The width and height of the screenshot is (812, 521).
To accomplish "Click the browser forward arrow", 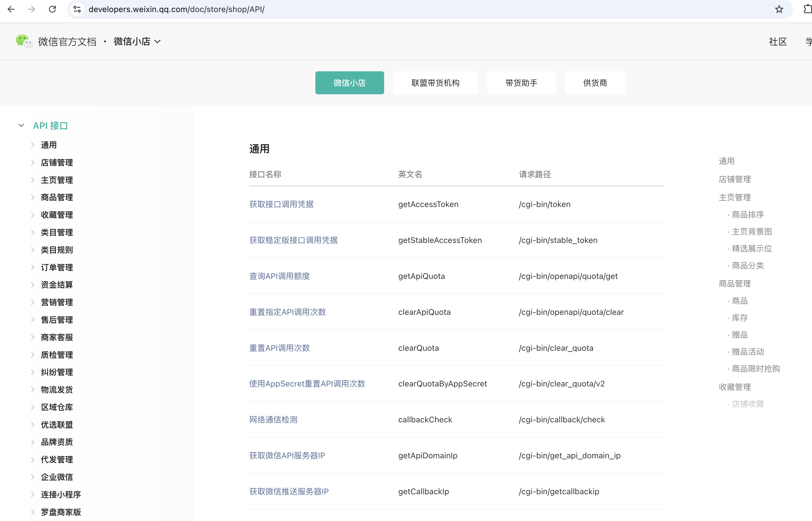I will (31, 9).
